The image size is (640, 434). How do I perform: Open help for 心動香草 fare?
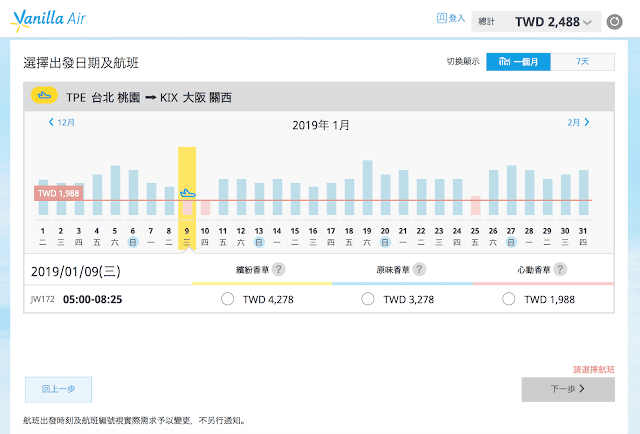560,269
